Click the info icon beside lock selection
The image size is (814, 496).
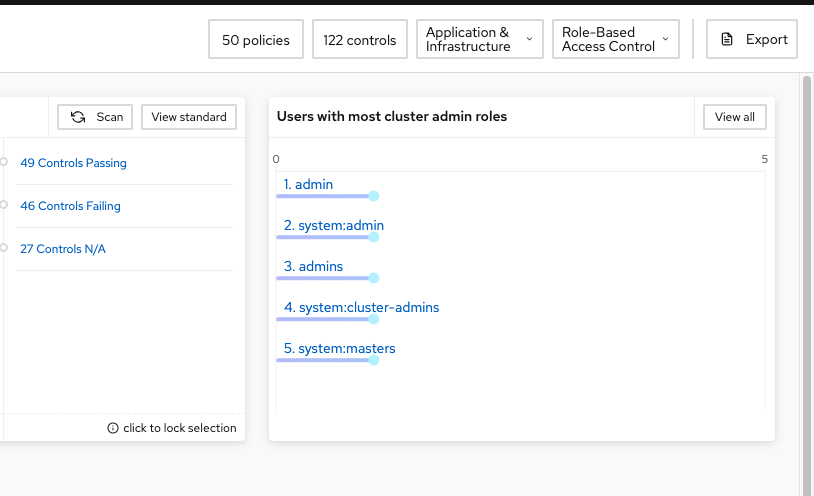[113, 428]
